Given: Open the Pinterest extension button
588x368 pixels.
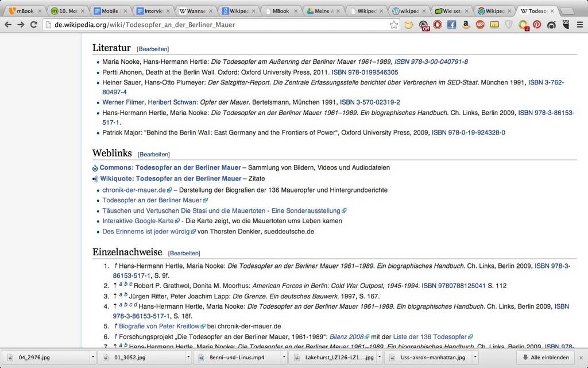Looking at the screenshot, I should pyautogui.click(x=537, y=25).
